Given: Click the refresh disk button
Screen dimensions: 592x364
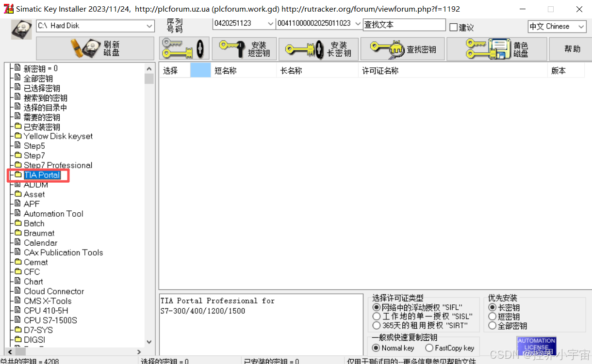Looking at the screenshot, I should point(96,48).
